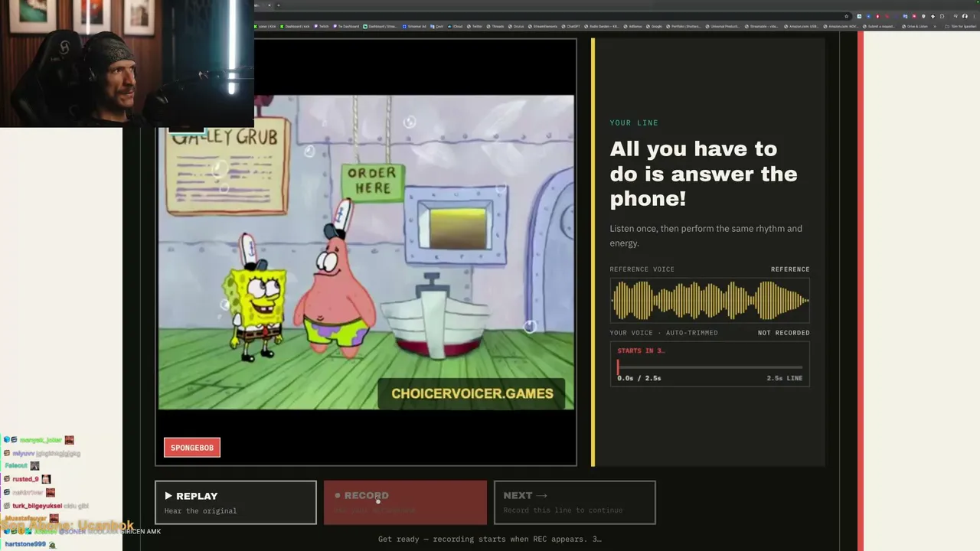Open the 'Amazon.com: USB...' bookmark
980x551 pixels.
pyautogui.click(x=802, y=27)
